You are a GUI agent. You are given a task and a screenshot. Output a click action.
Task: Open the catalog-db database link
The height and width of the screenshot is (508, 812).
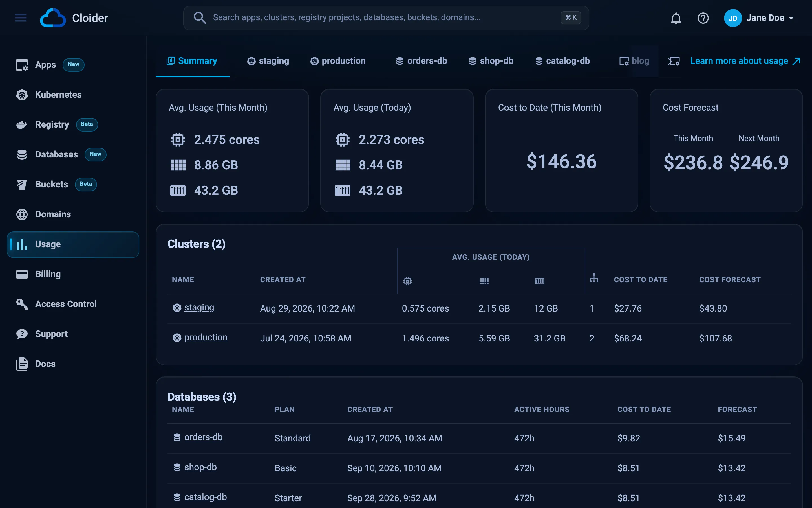(205, 497)
